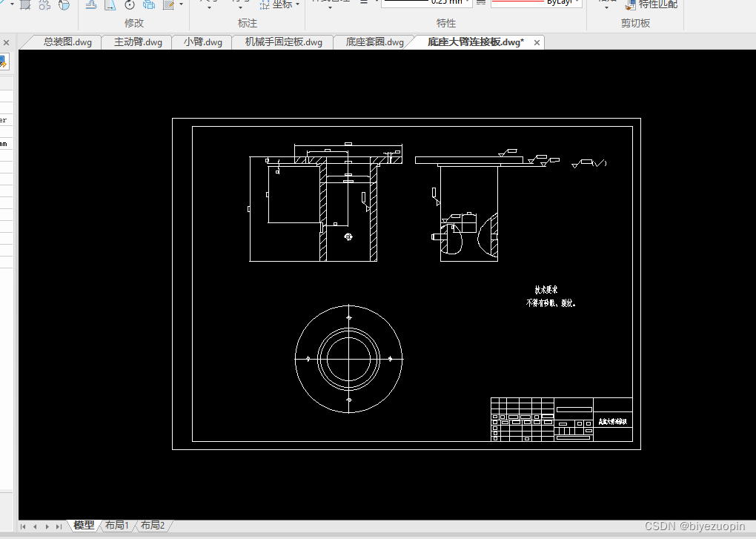
Task: Expand the dropdown arrow beside the pencil edit icon
Action: coord(182,4)
